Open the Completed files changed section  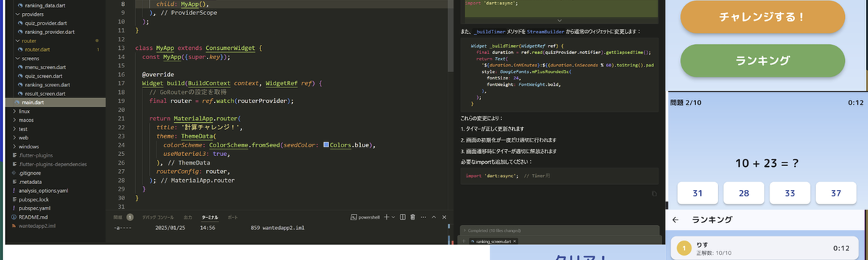pos(559,230)
